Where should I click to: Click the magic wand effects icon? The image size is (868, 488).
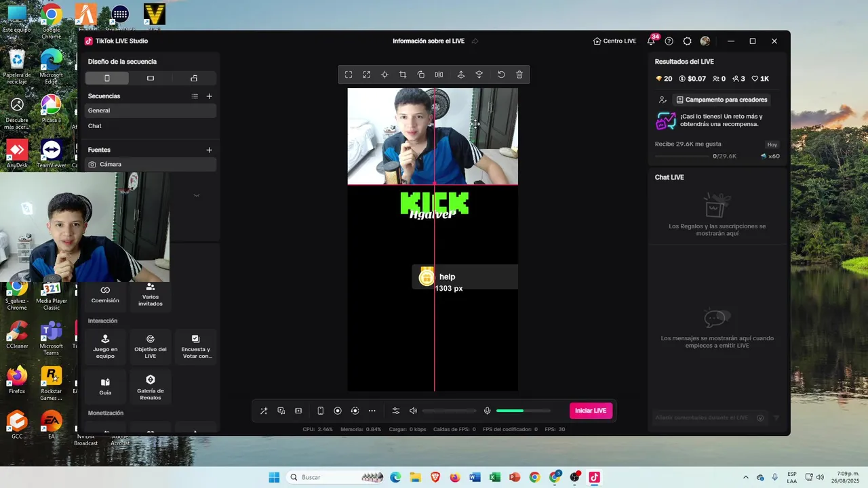[264, 411]
